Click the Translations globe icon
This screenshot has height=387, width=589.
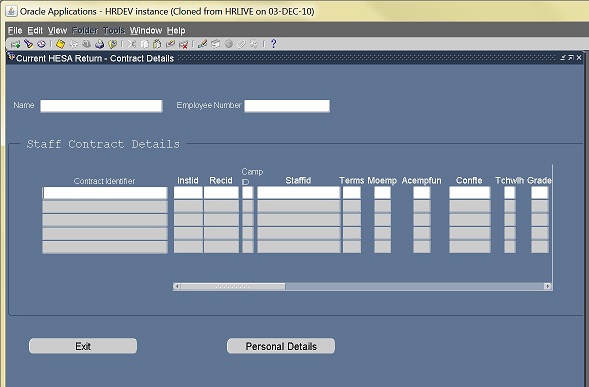pos(228,44)
